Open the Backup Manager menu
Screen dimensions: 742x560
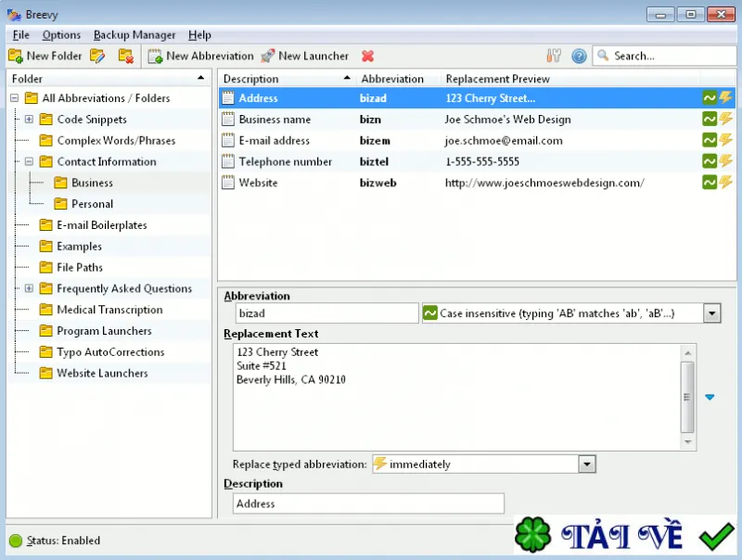134,35
